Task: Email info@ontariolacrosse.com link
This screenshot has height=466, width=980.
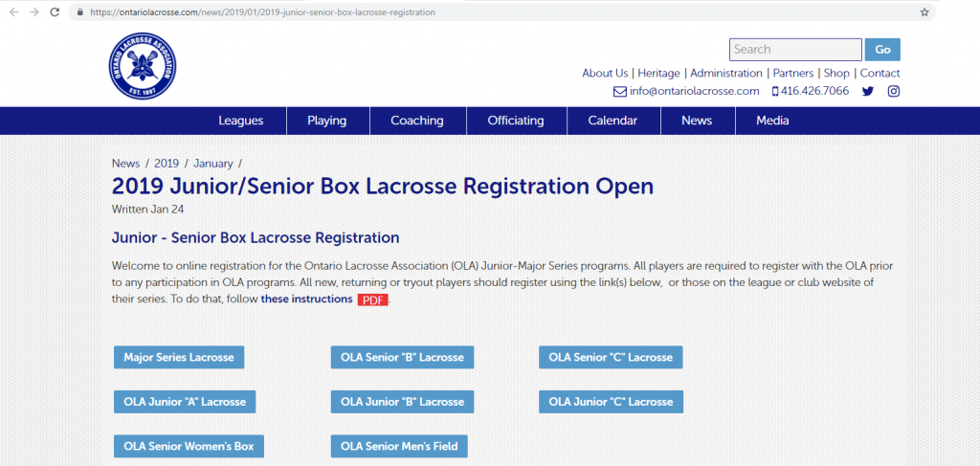Action: tap(695, 91)
